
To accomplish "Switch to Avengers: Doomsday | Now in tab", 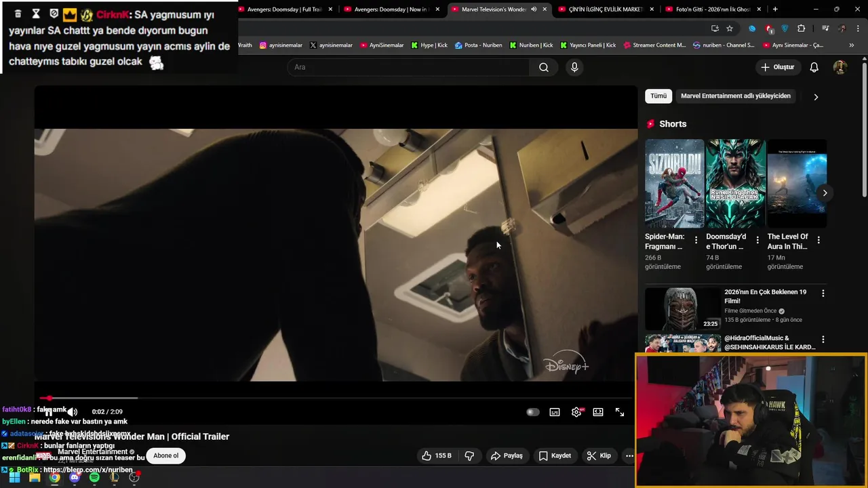I will [393, 9].
